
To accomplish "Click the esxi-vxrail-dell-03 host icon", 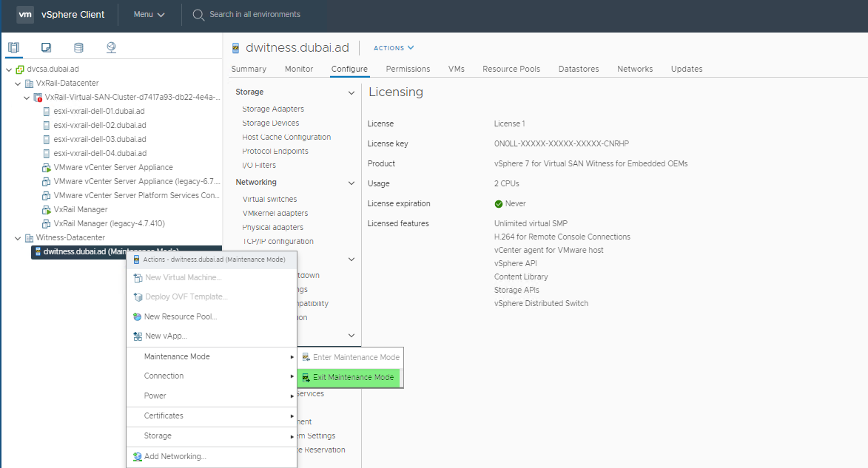I will pos(47,140).
